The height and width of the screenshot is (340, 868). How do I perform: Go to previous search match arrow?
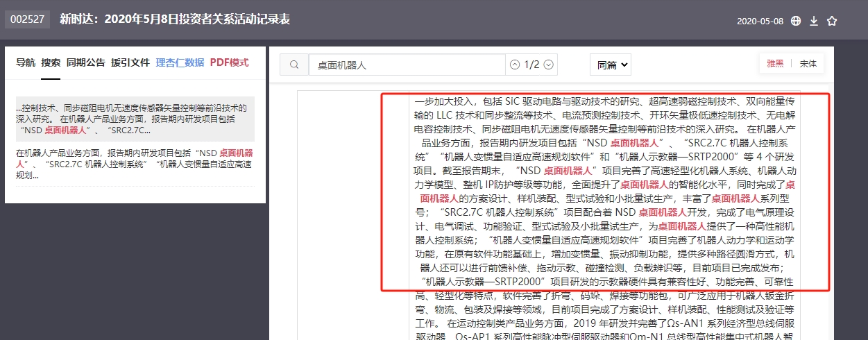point(514,65)
